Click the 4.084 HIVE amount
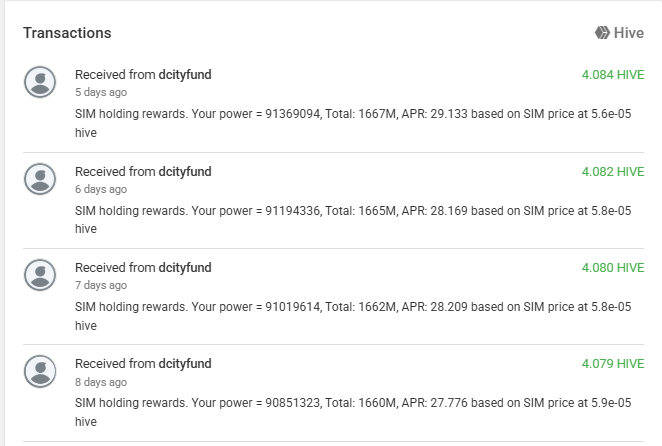This screenshot has width=662, height=446. [612, 75]
